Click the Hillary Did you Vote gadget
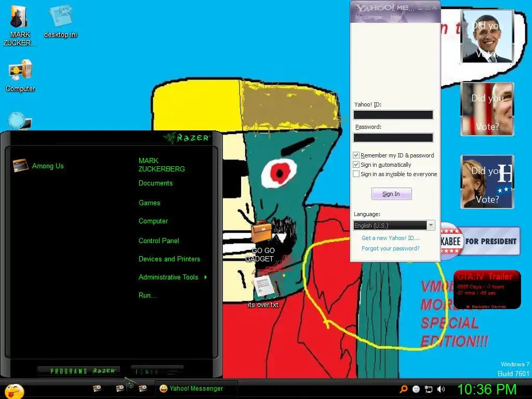 (487, 182)
